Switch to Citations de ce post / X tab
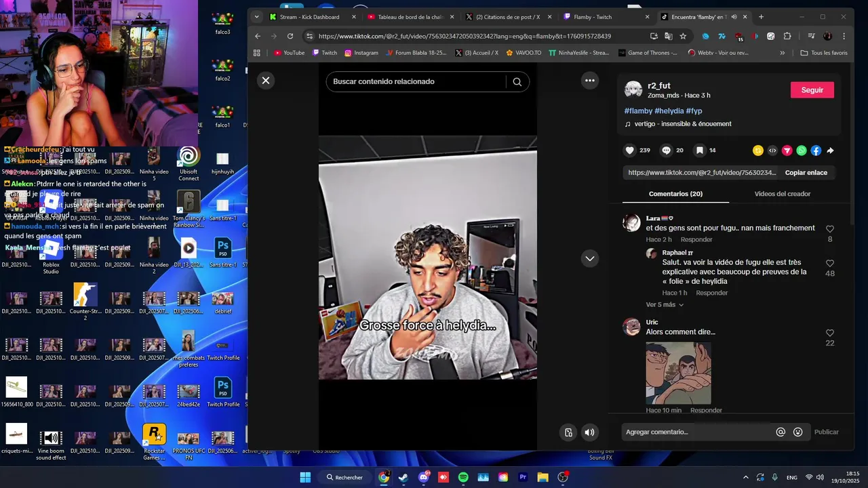 tap(508, 17)
